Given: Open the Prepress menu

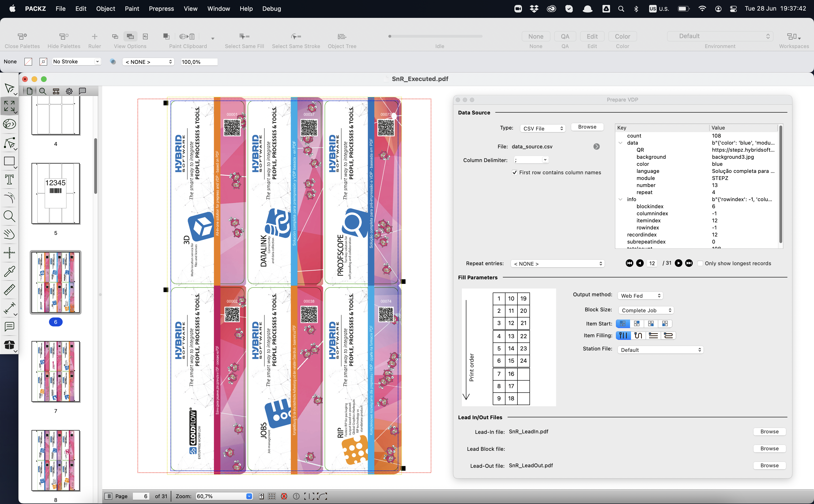Looking at the screenshot, I should tap(161, 9).
